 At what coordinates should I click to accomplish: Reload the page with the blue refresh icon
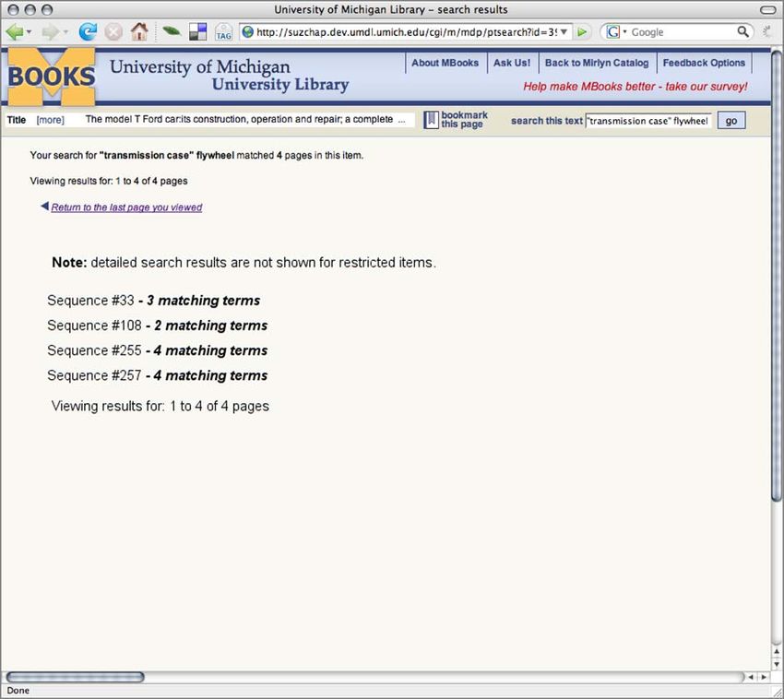point(88,32)
